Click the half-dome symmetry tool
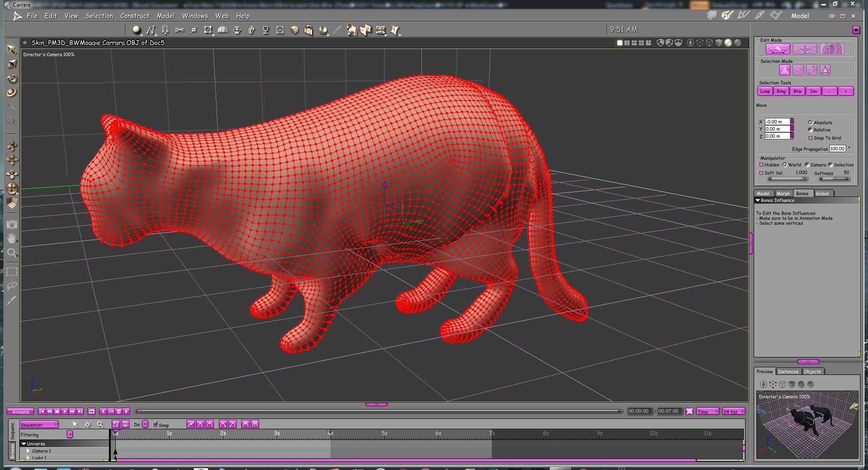The image size is (868, 470). 222,30
